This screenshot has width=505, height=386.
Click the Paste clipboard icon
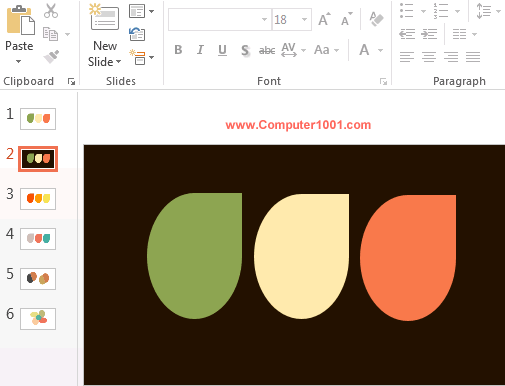pyautogui.click(x=21, y=20)
